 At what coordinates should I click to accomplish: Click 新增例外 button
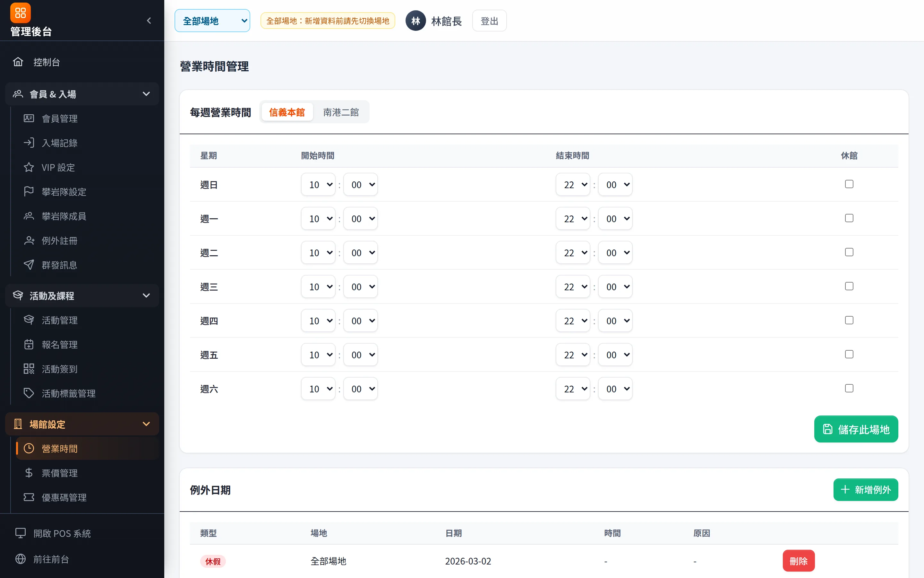pos(866,490)
